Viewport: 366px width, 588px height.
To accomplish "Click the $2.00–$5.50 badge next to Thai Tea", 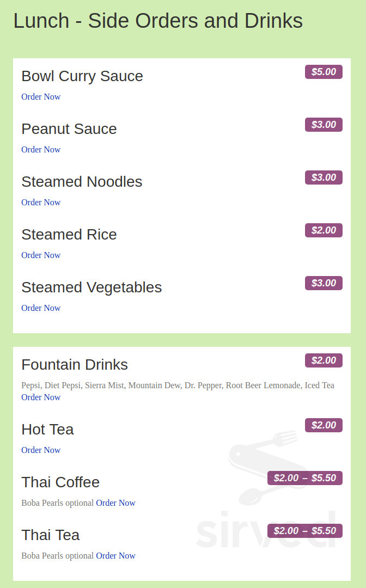I will pyautogui.click(x=305, y=530).
